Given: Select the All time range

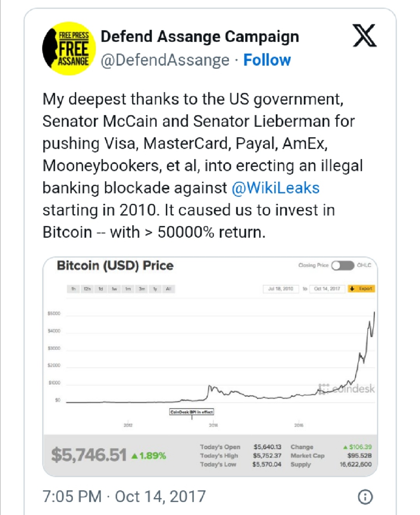Looking at the screenshot, I should point(168,289).
